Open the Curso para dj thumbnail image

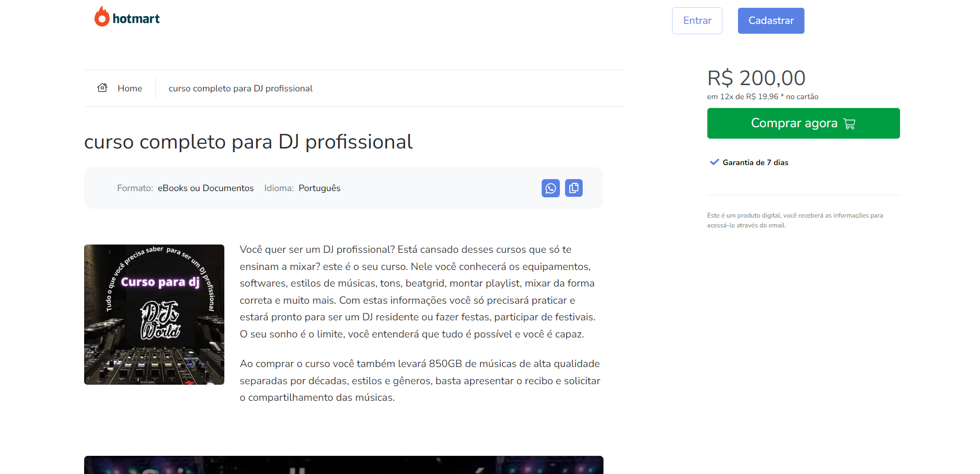tap(154, 315)
